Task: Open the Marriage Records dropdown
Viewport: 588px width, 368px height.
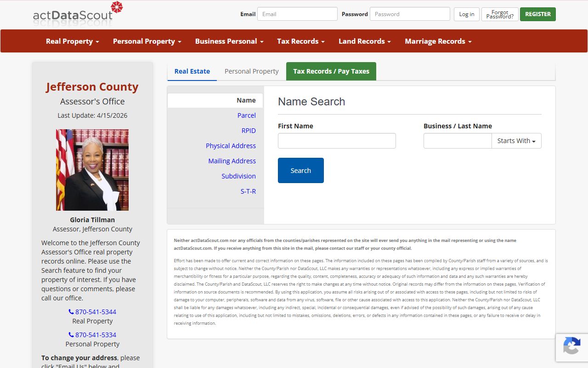Action: click(438, 41)
